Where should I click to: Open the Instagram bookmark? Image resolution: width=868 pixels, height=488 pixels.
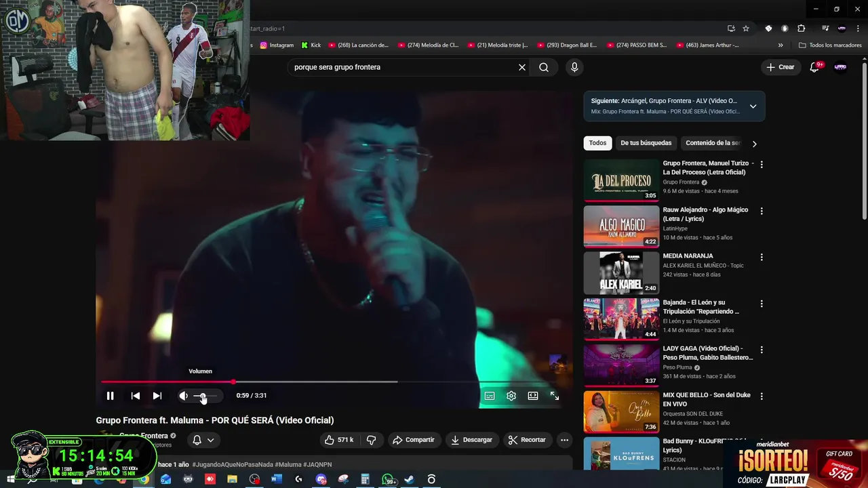[277, 45]
